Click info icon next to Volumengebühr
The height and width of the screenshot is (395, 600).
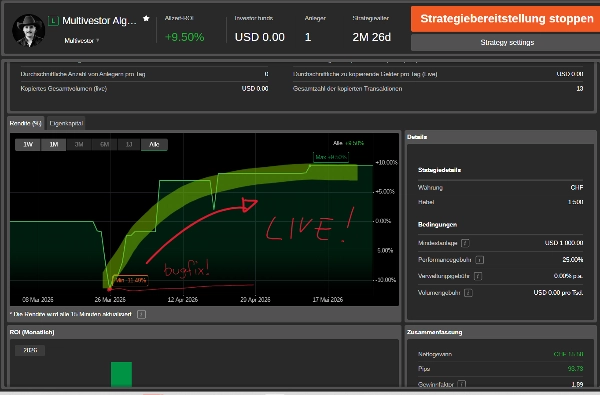click(x=468, y=293)
